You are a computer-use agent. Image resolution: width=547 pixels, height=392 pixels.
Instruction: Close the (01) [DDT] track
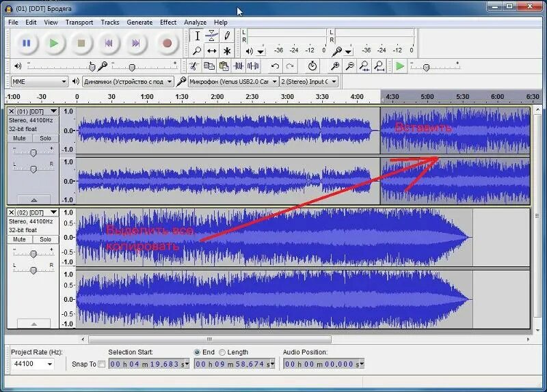pos(11,111)
